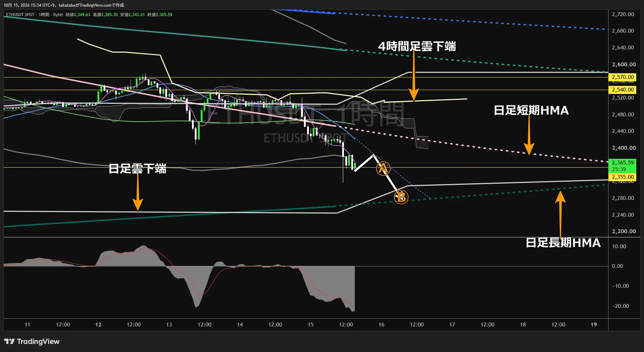The width and height of the screenshot is (644, 352).
Task: Click the −10.00 indicator scale value
Action: (620, 286)
